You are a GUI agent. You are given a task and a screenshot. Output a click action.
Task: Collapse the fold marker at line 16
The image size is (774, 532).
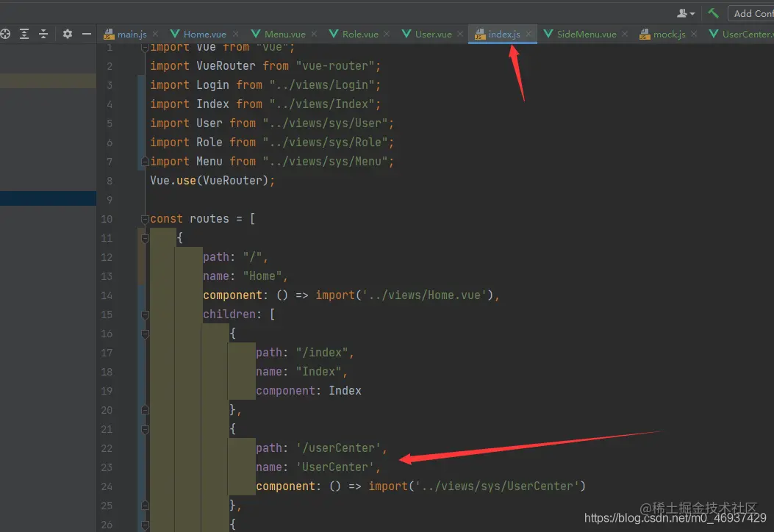[145, 334]
